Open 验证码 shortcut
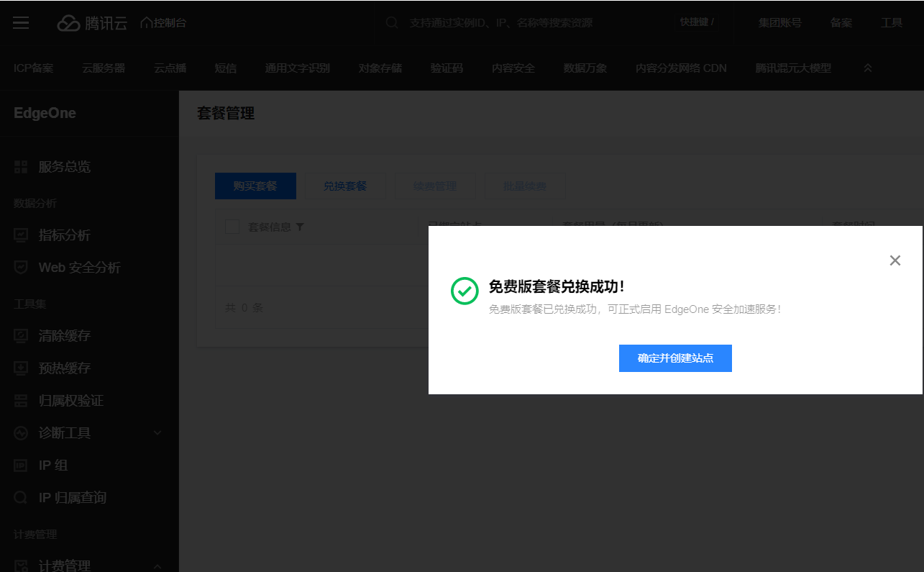Image resolution: width=924 pixels, height=572 pixels. 447,68
